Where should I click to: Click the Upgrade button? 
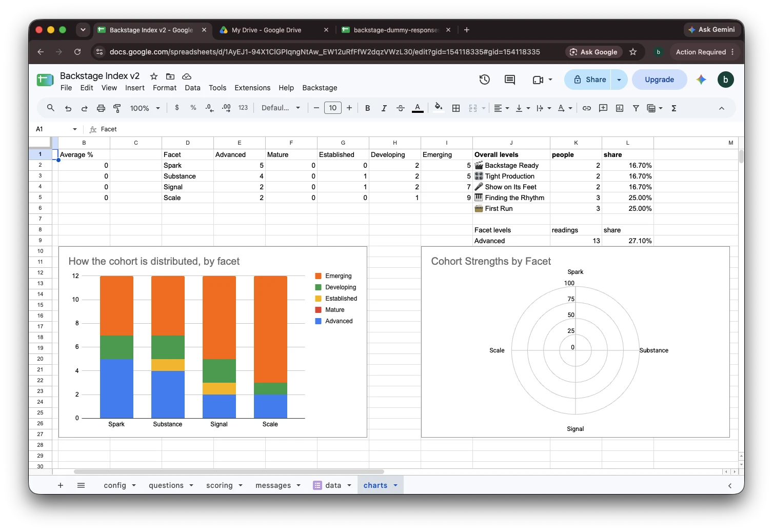tap(659, 80)
